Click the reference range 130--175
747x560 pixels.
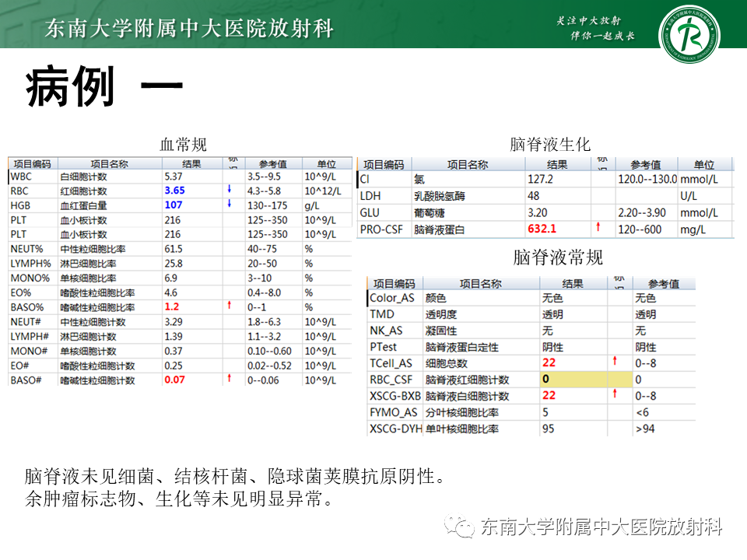267,205
